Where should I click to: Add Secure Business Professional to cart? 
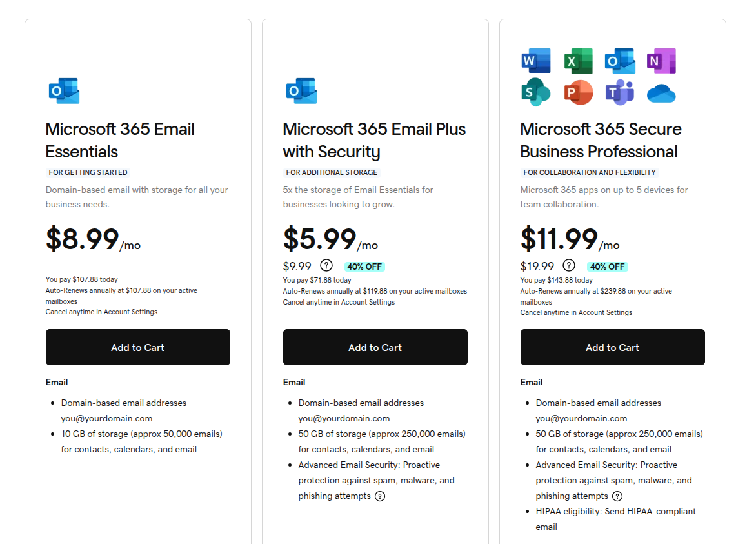[x=613, y=347]
